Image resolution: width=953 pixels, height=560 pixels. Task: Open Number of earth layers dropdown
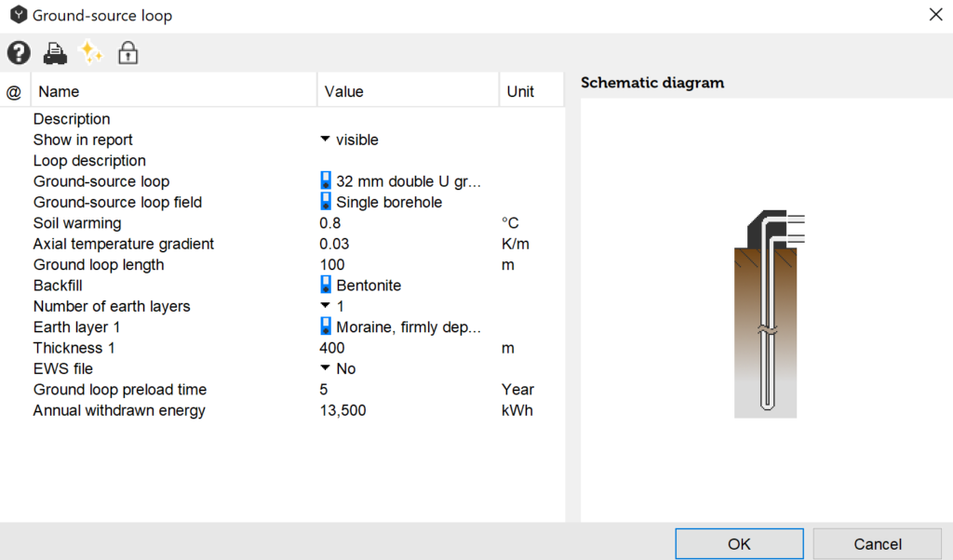(x=326, y=306)
